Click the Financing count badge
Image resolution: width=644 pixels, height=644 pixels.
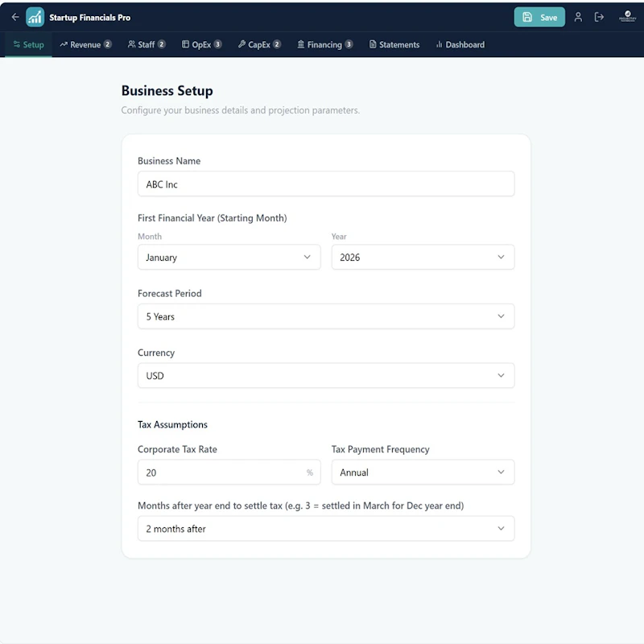349,44
